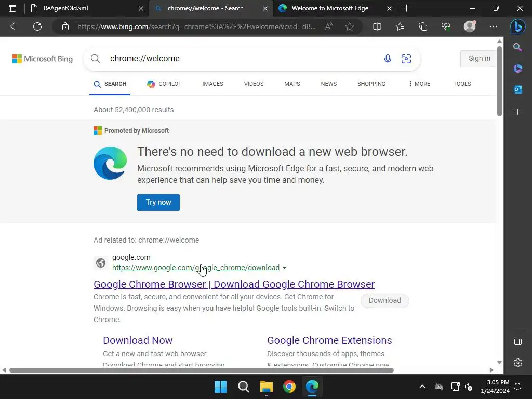Viewport: 532px width, 399px height.
Task: Expand the MORE search options
Action: 419,84
